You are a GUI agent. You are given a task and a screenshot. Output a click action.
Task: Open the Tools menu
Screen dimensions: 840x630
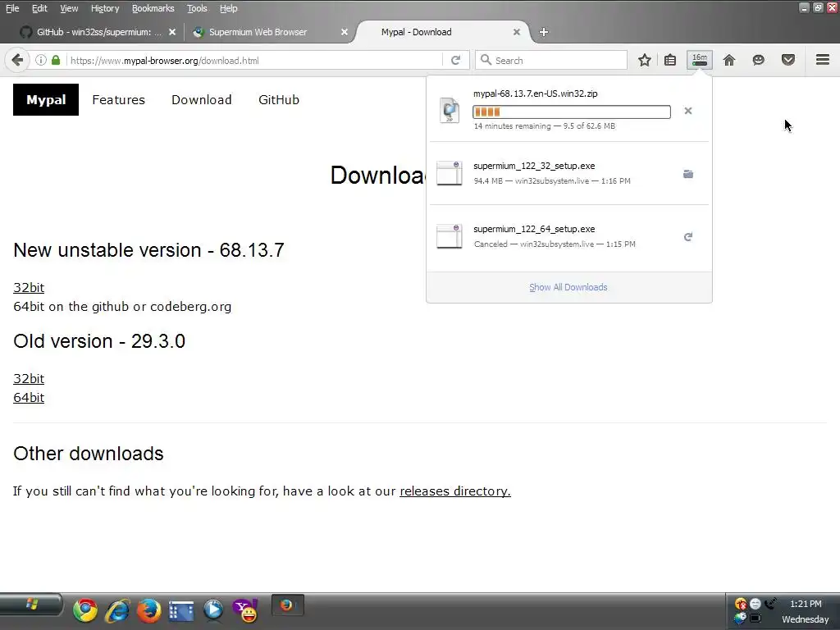click(x=197, y=8)
